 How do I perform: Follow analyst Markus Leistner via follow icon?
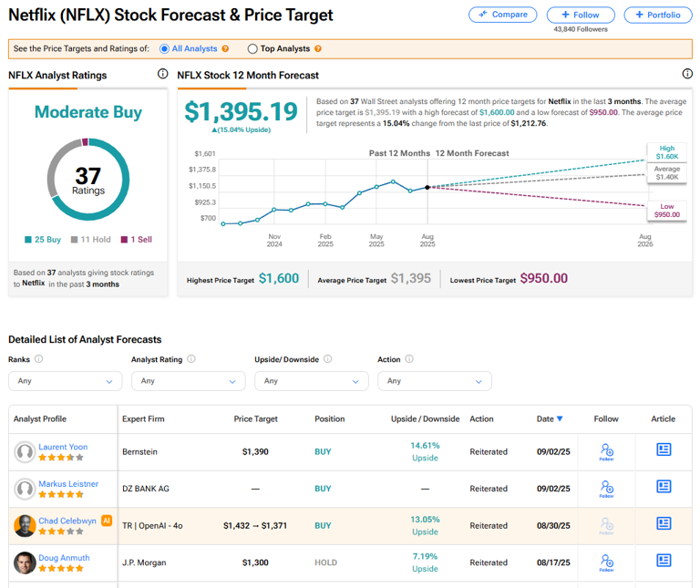[x=606, y=489]
